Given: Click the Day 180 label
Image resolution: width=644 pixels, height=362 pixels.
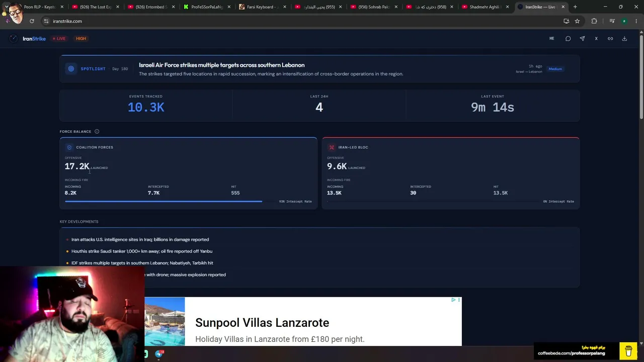Looking at the screenshot, I should (120, 69).
